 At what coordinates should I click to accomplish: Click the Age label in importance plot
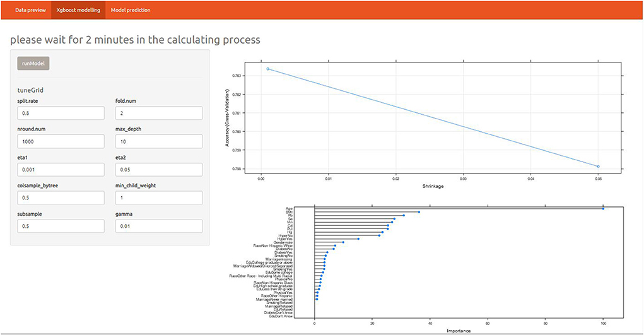tap(289, 209)
